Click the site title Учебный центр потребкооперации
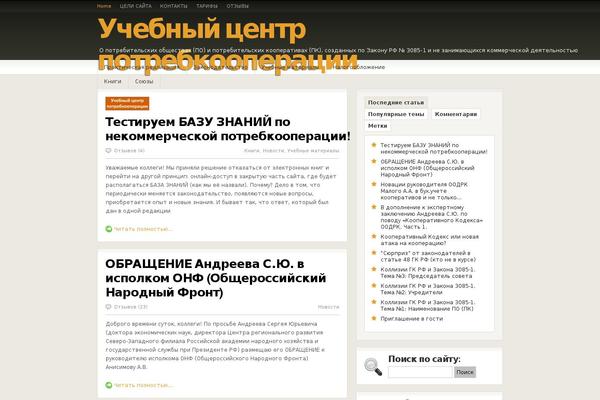Viewport: 600px width, 400px height. tap(228, 44)
